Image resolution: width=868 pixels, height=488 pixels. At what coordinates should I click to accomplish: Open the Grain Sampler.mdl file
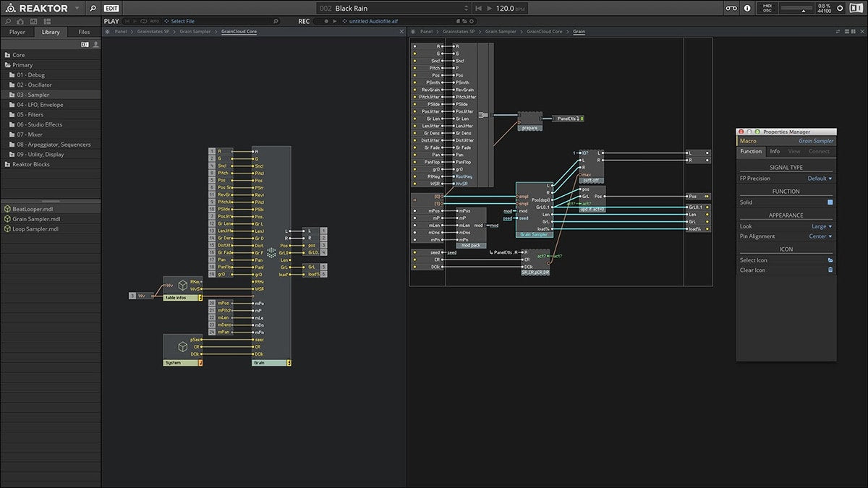point(36,219)
